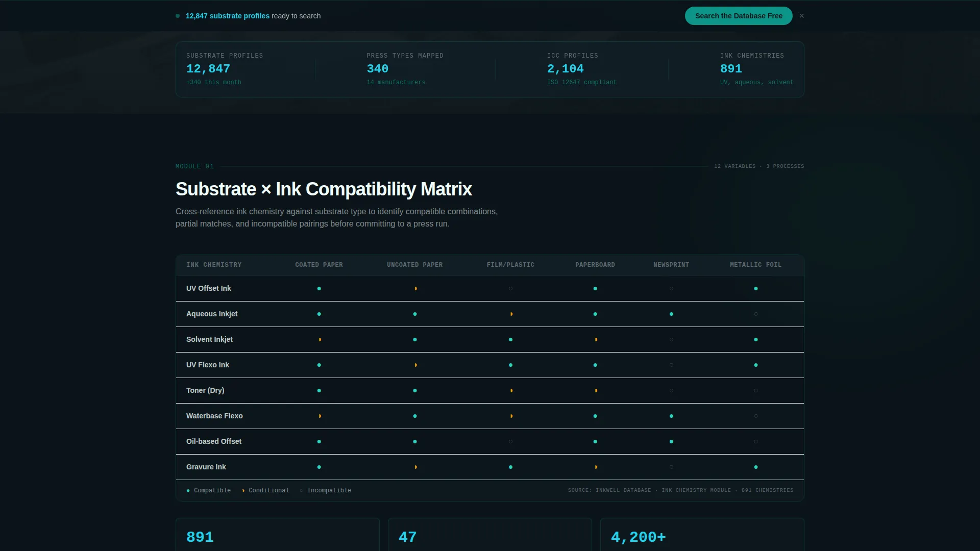
Task: Click the Substrate × Ink Compatibility Matrix heading
Action: [324, 189]
